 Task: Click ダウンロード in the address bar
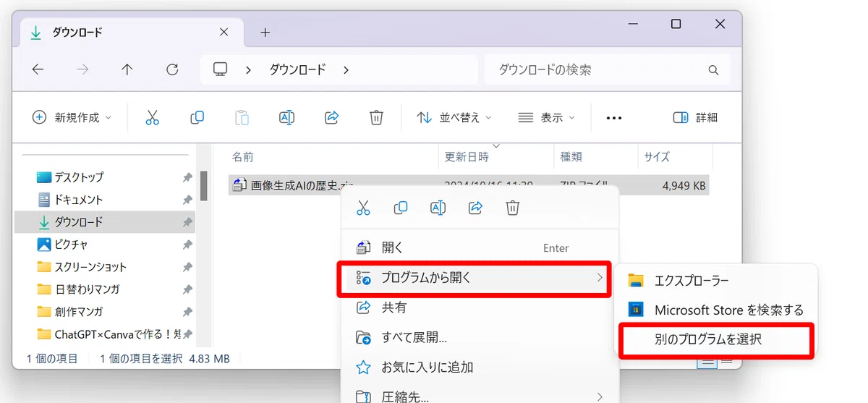click(297, 70)
